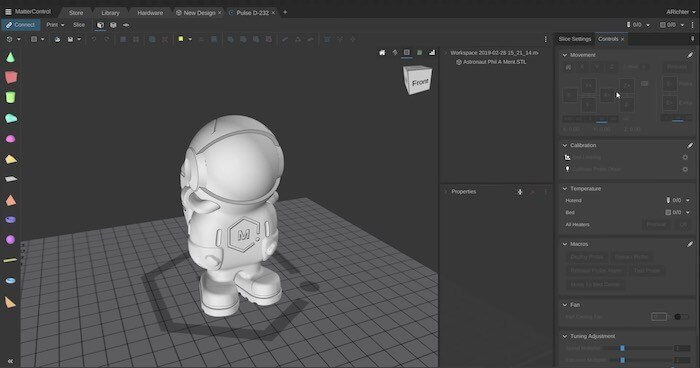Switch to the Library tab
Viewport: 700px width, 368px height.
pyautogui.click(x=110, y=13)
